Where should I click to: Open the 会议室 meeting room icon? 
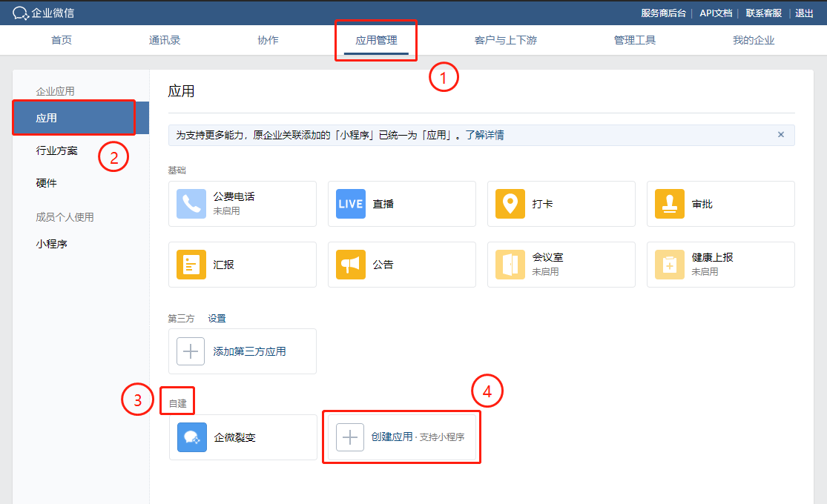tap(510, 265)
